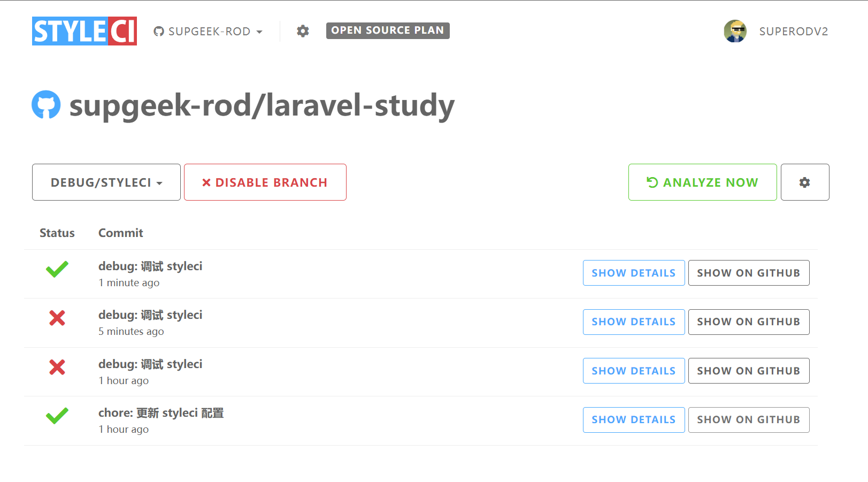Screen dimensions: 868x482
Task: Show details for the 1 minute ago commit
Action: [633, 273]
